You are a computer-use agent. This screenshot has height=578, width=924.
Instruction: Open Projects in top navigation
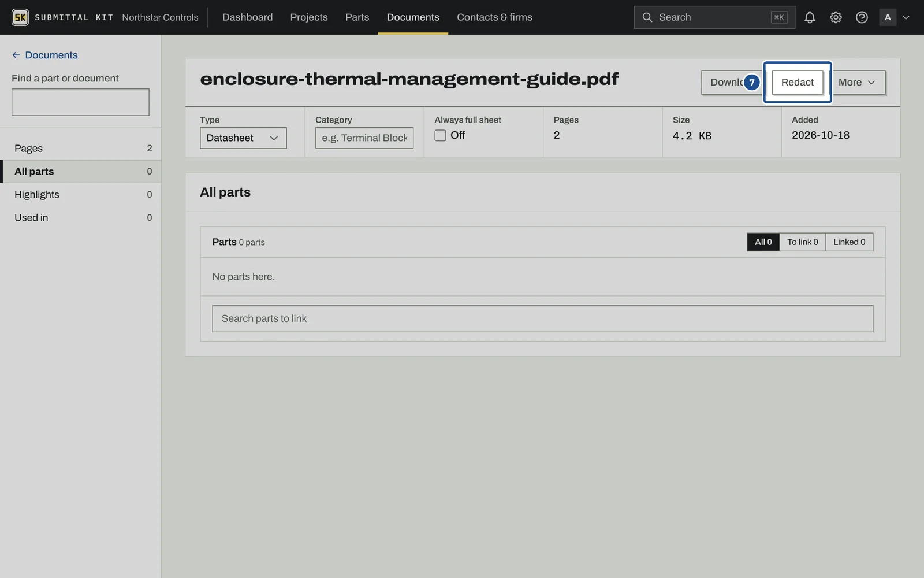[309, 17]
